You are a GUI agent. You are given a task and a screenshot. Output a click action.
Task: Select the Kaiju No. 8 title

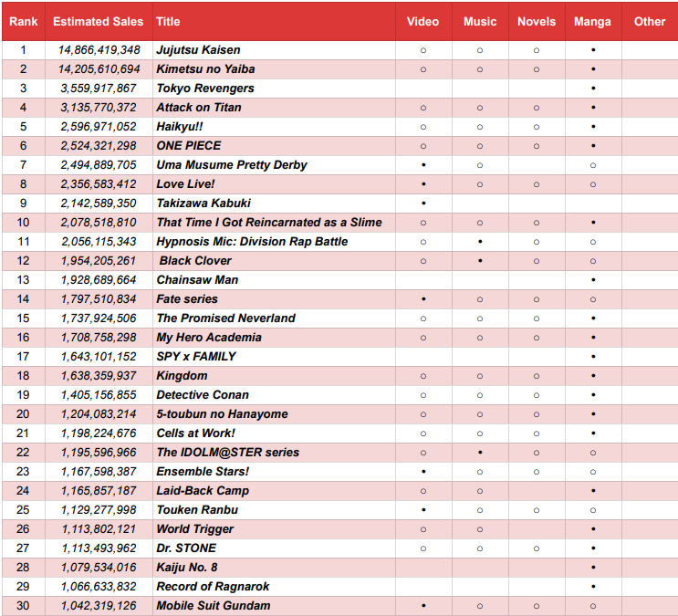click(x=187, y=567)
